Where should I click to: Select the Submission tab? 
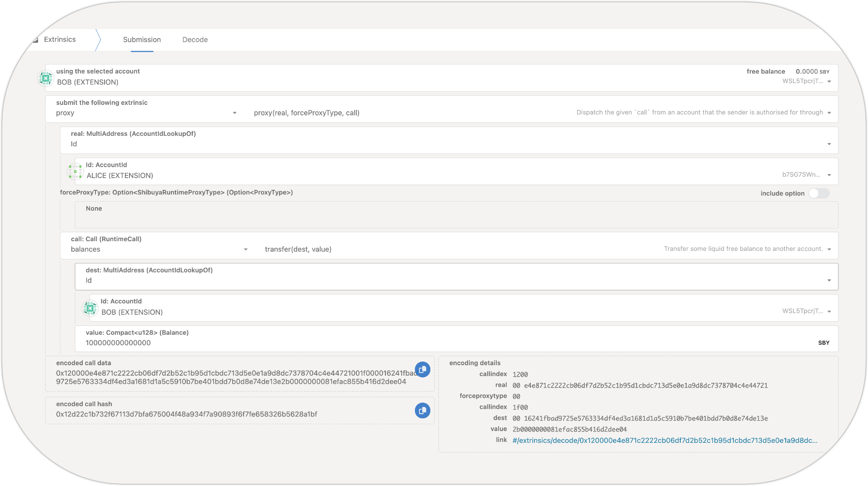(142, 40)
